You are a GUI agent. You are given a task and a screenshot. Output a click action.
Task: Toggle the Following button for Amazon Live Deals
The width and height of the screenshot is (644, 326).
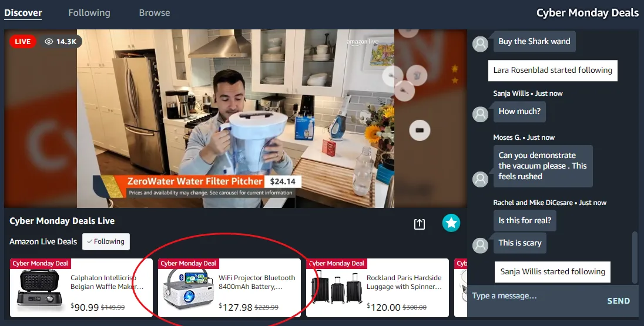pos(106,241)
